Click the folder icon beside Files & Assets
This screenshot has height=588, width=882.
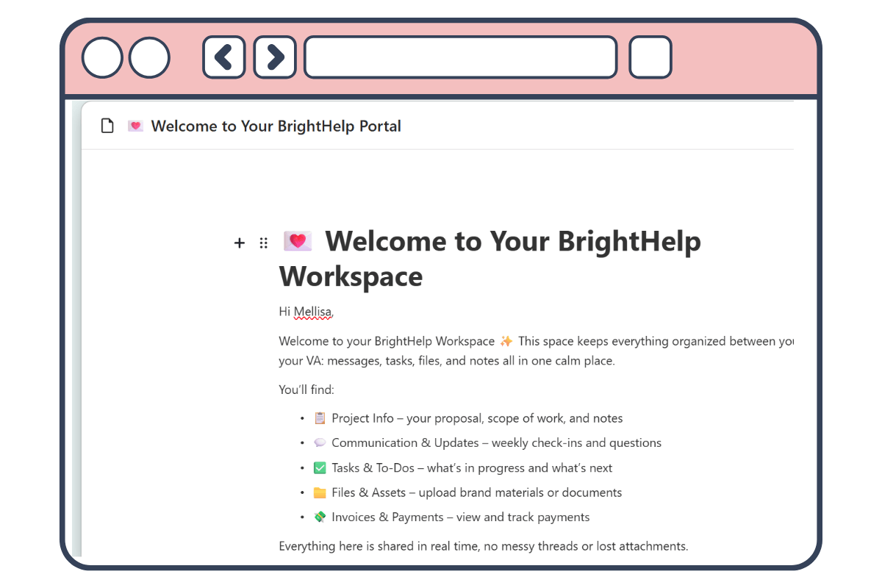320,492
